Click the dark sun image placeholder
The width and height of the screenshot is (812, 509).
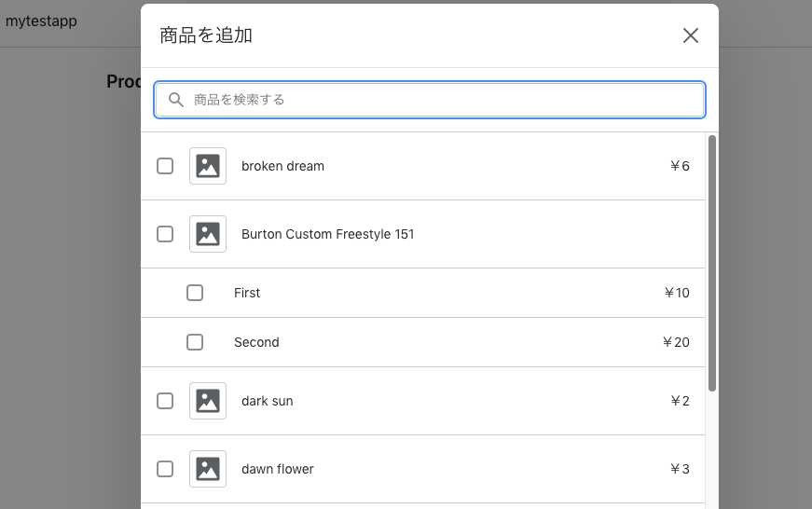point(208,401)
